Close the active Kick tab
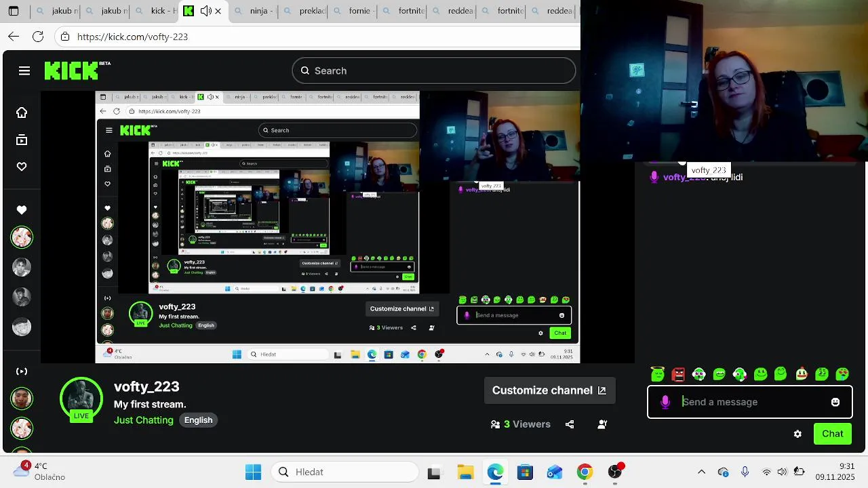Viewport: 868px width, 488px height. (x=218, y=11)
